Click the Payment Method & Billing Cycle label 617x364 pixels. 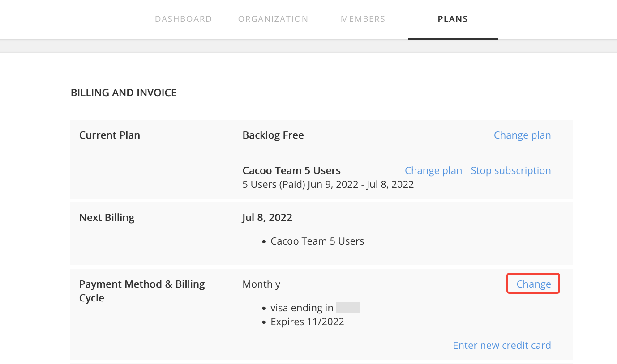(142, 291)
